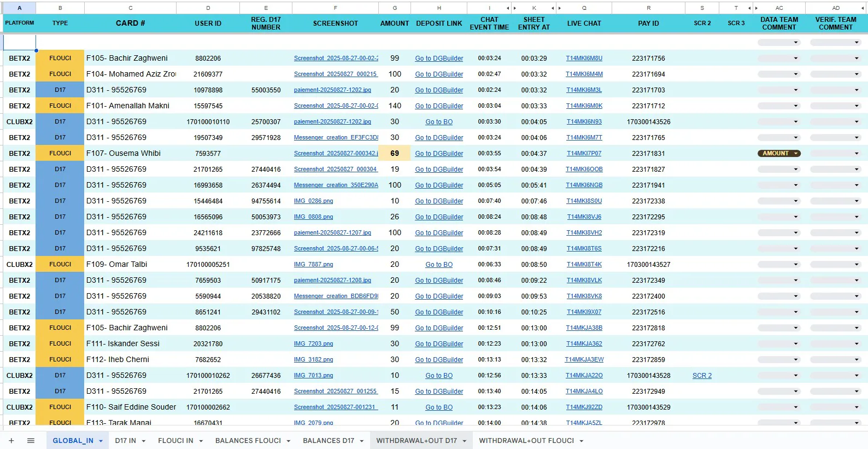868x449 pixels.
Task: Click the PAY ID header cell
Action: tap(648, 24)
